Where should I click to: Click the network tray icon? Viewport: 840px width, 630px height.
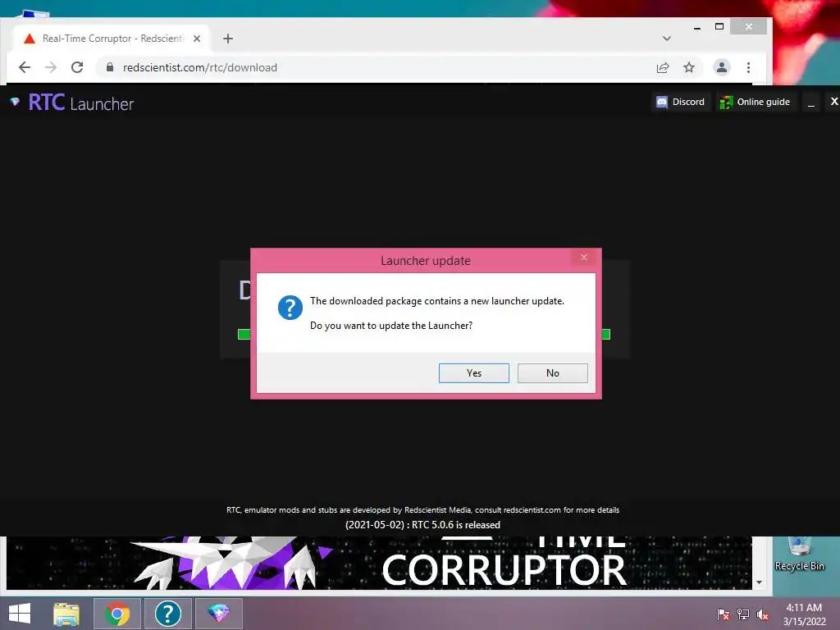coord(743,614)
